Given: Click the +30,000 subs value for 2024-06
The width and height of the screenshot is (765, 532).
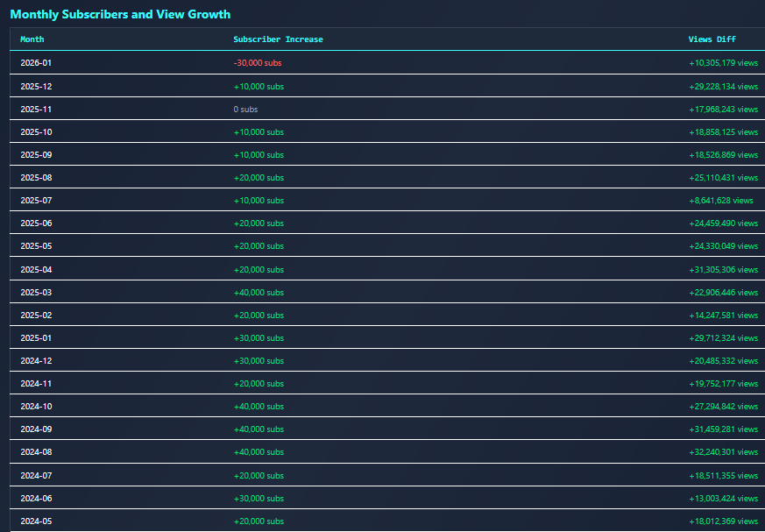Looking at the screenshot, I should pyautogui.click(x=259, y=499).
